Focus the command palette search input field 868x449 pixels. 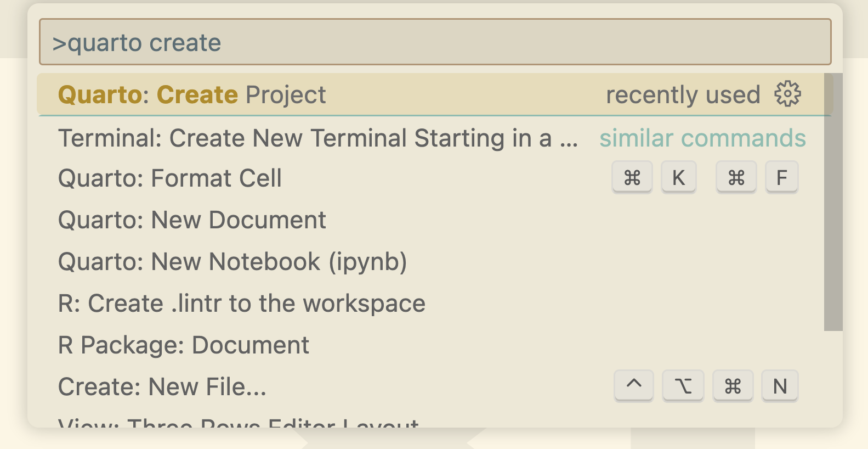[435, 42]
